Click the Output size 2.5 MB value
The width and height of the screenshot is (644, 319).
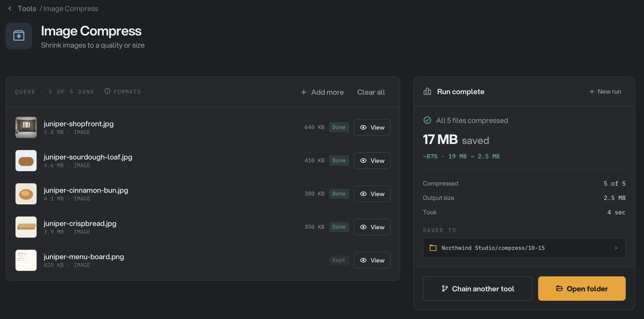(x=614, y=198)
